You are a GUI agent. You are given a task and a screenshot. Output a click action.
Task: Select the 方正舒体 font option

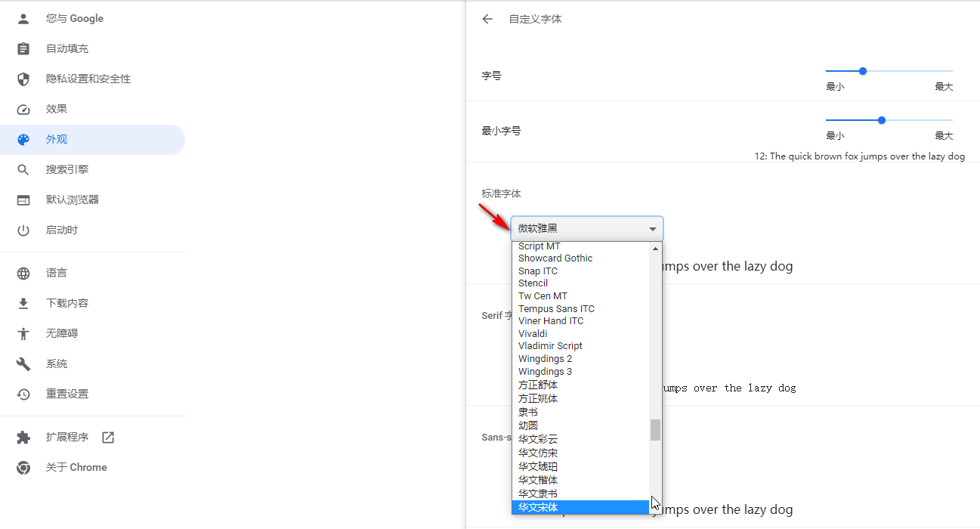point(580,385)
